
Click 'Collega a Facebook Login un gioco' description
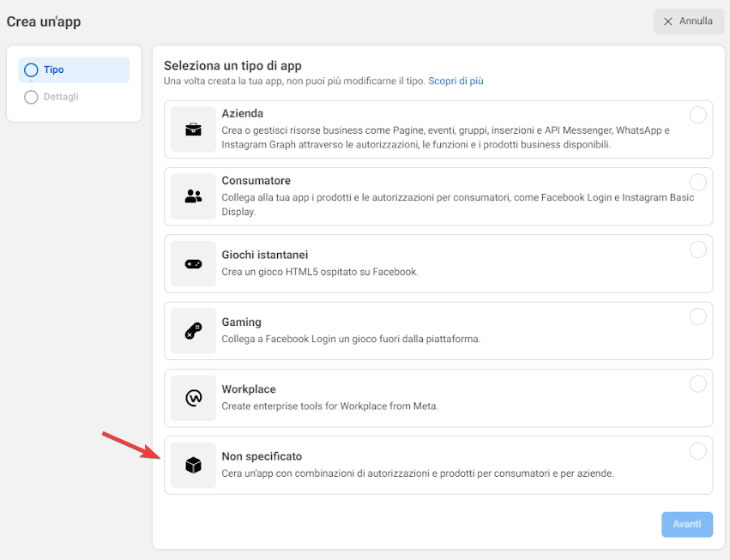click(351, 339)
